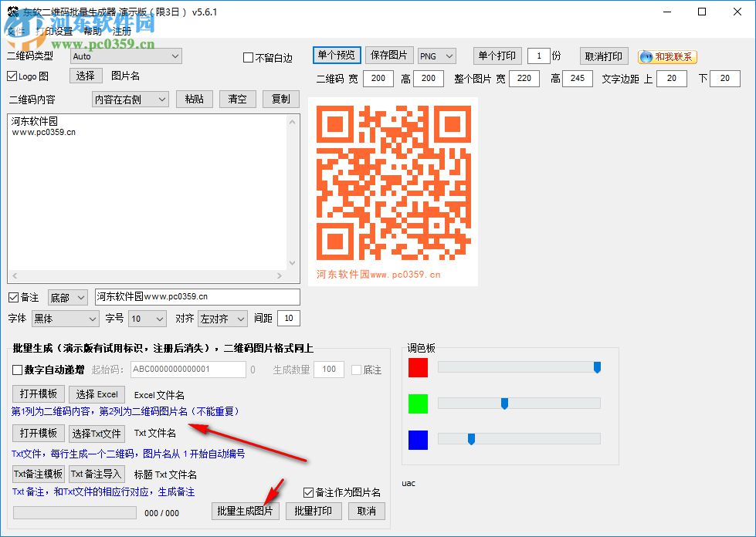This screenshot has height=537, width=756.
Task: Toggle the 备注作为图片名 option
Action: tap(307, 491)
